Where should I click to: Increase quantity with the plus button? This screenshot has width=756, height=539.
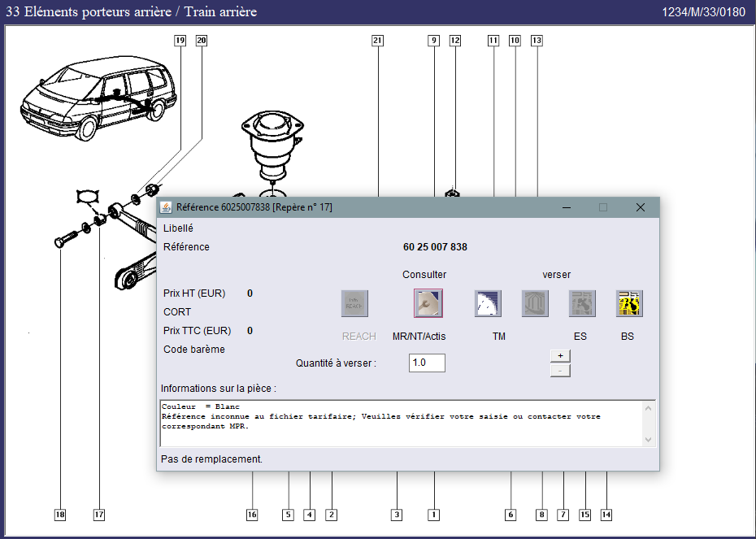click(x=560, y=355)
